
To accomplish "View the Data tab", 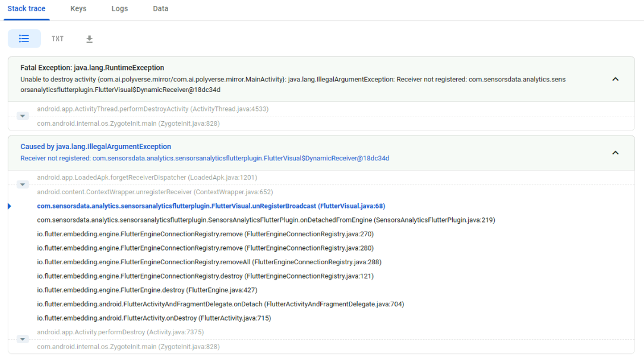I will coord(160,9).
